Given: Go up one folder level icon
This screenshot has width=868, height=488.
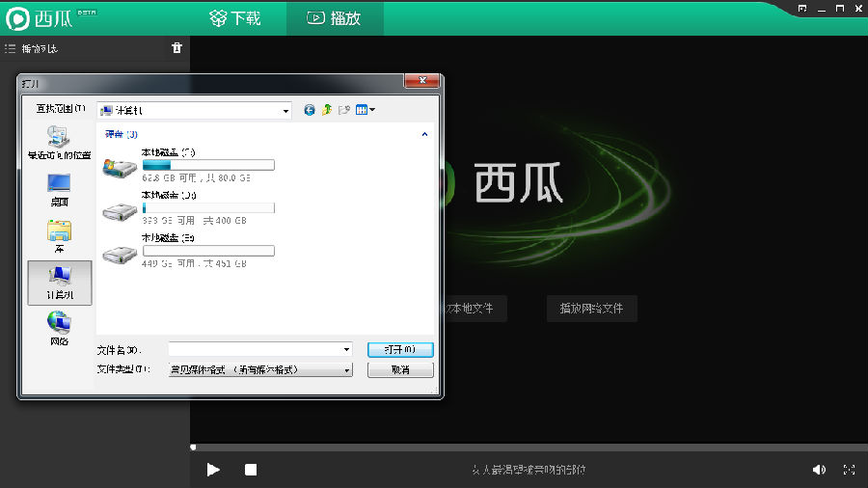Looking at the screenshot, I should (327, 110).
